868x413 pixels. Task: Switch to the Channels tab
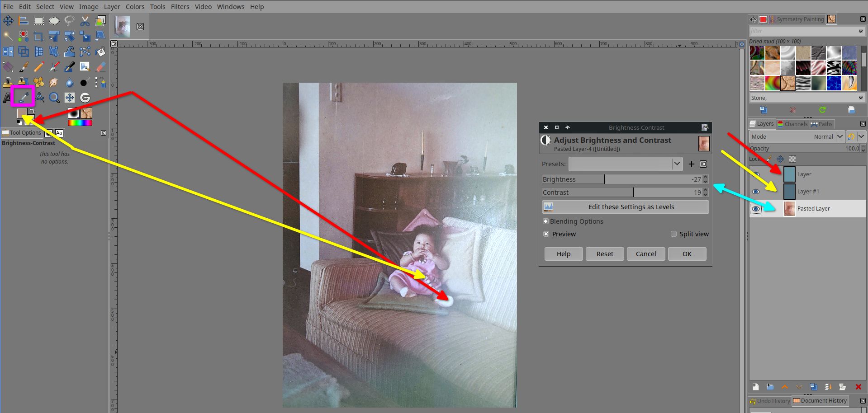(792, 124)
